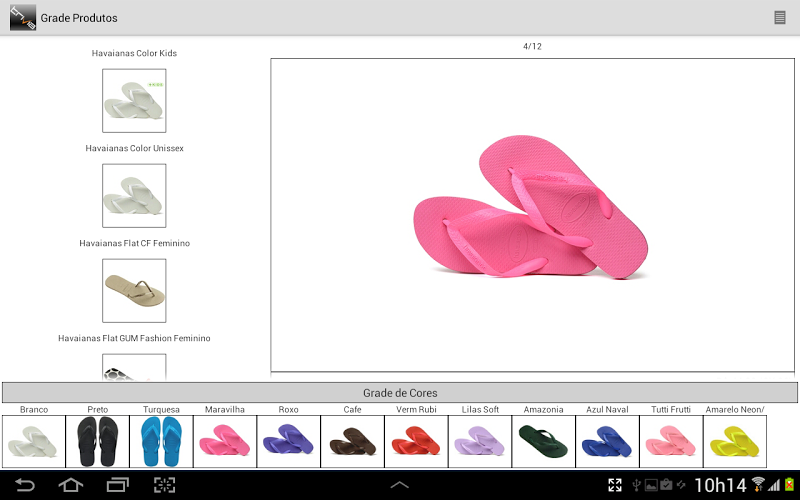Screen dimensions: 800x500
Task: Click the Grade de Cores header bar
Action: click(x=400, y=393)
